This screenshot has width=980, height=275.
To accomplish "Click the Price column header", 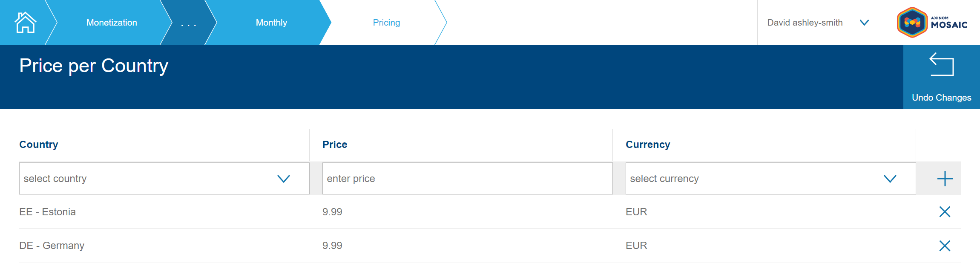I will tap(335, 145).
